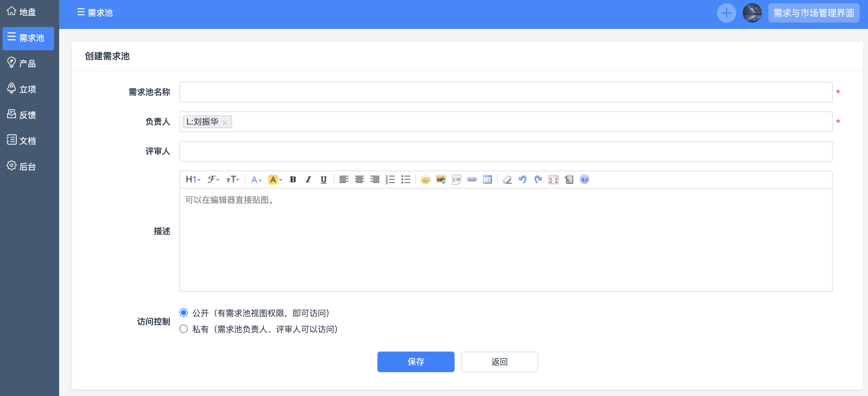The height and width of the screenshot is (396, 868).
Task: Select the 公开 access control option
Action: [184, 313]
